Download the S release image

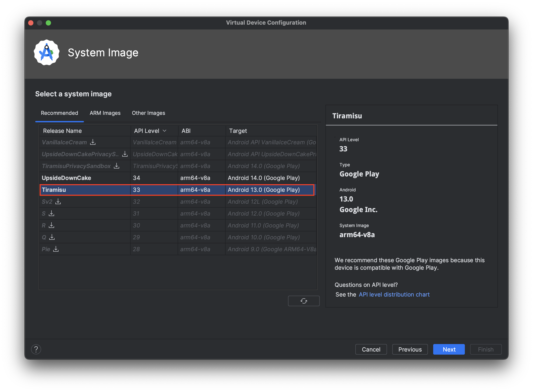click(51, 213)
